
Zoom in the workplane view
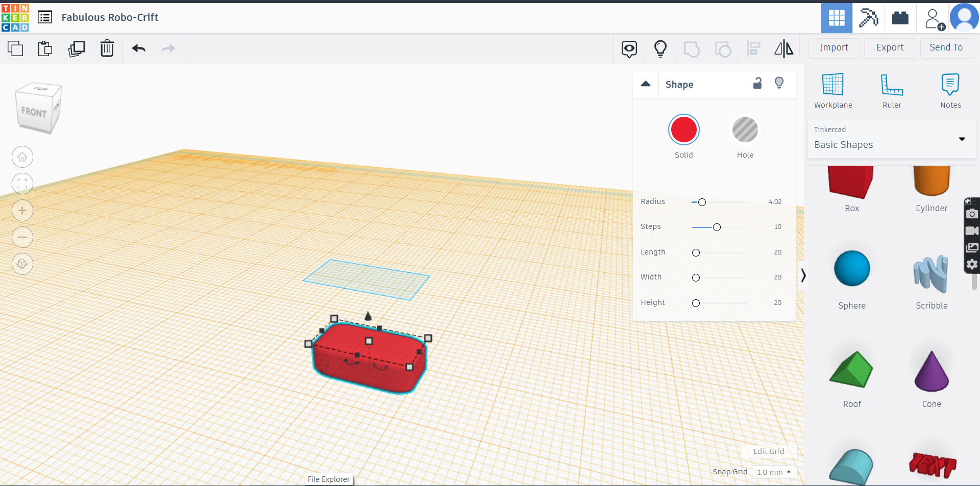[22, 211]
